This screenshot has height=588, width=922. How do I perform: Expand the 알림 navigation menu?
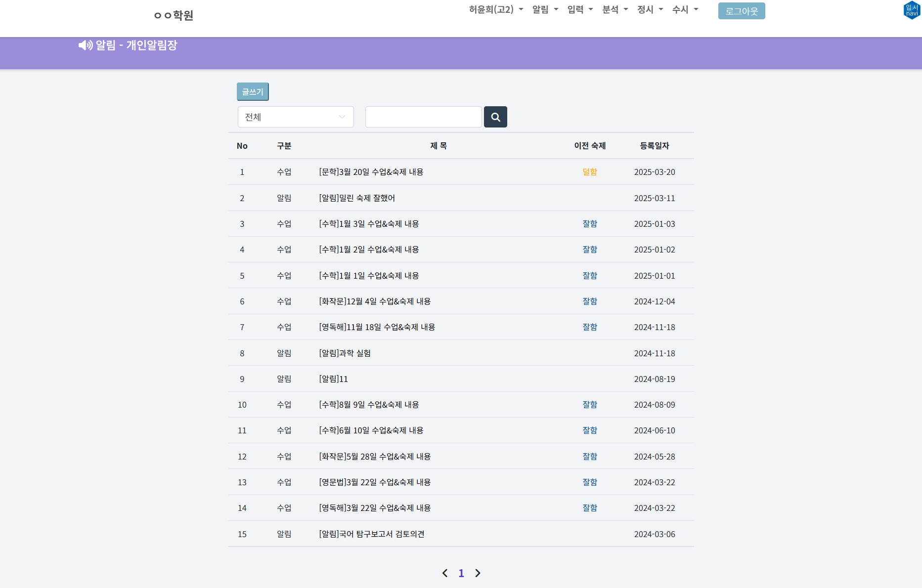pos(545,9)
